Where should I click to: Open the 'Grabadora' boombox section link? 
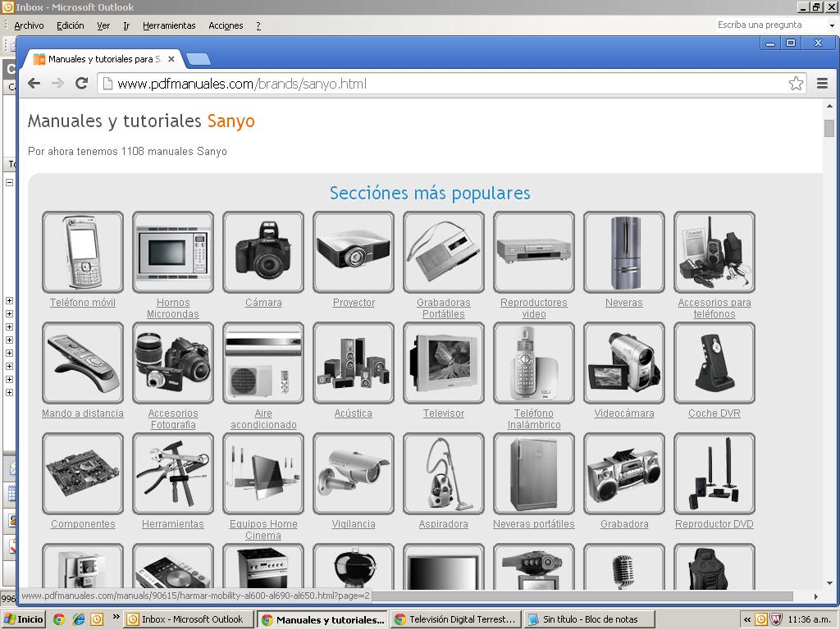point(624,524)
